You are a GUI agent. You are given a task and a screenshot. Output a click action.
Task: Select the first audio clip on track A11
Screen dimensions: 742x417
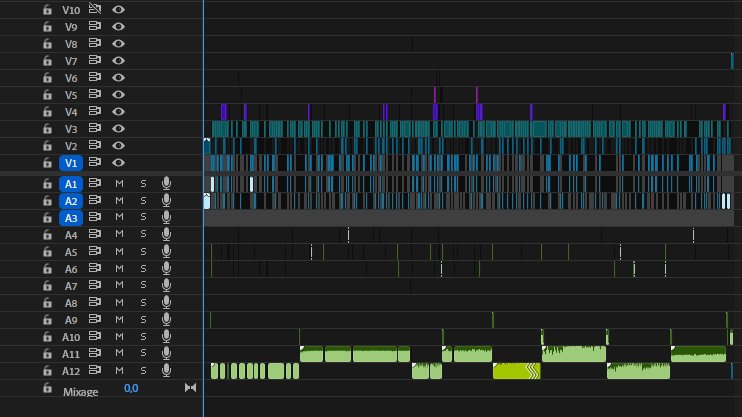pos(311,354)
